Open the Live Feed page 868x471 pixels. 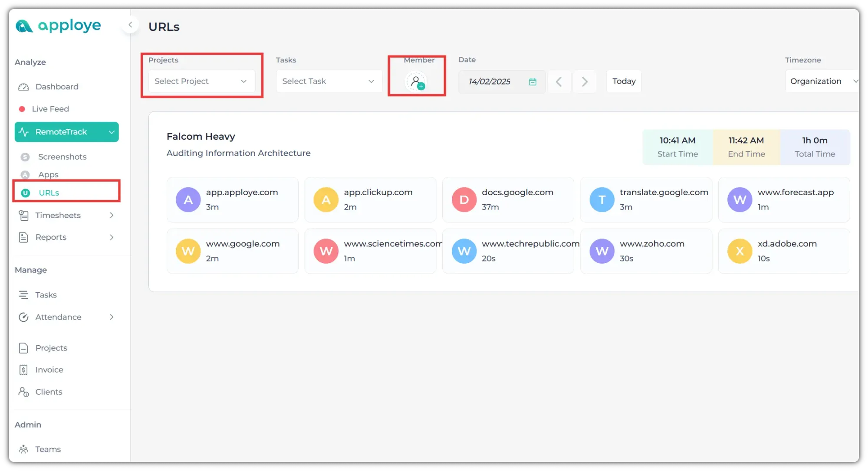pos(50,109)
